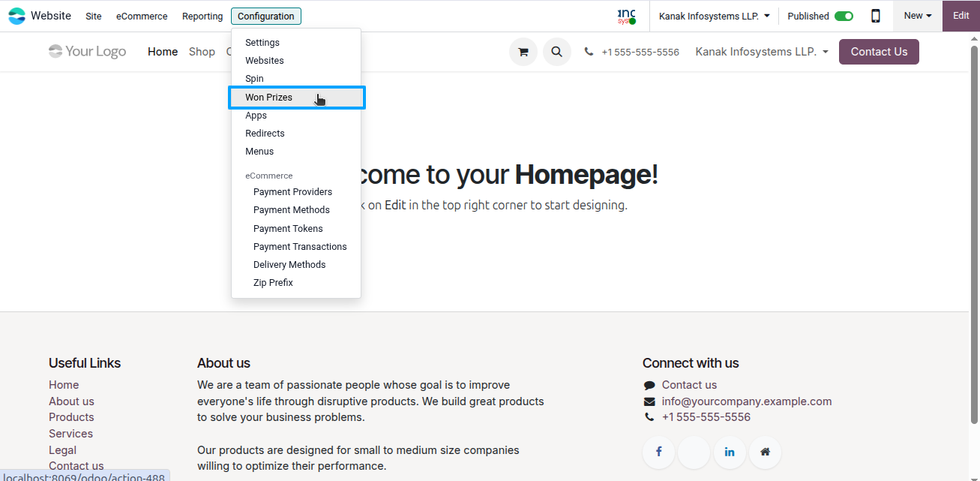The height and width of the screenshot is (481, 980).
Task: Click the home icon in footer socials
Action: point(765,452)
